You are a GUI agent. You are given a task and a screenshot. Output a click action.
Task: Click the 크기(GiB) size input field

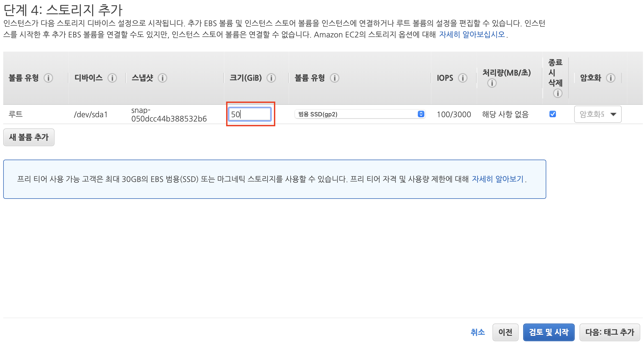click(250, 114)
